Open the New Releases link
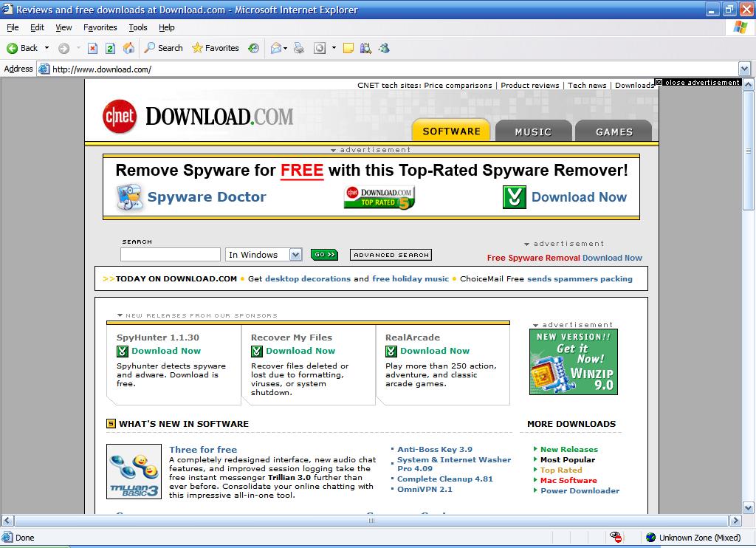 pos(569,449)
